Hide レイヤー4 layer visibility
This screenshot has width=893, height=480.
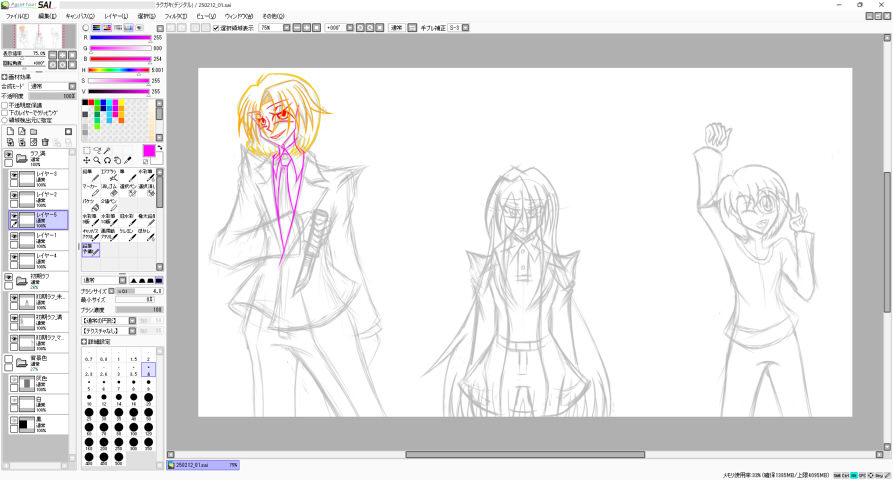pyautogui.click(x=15, y=257)
